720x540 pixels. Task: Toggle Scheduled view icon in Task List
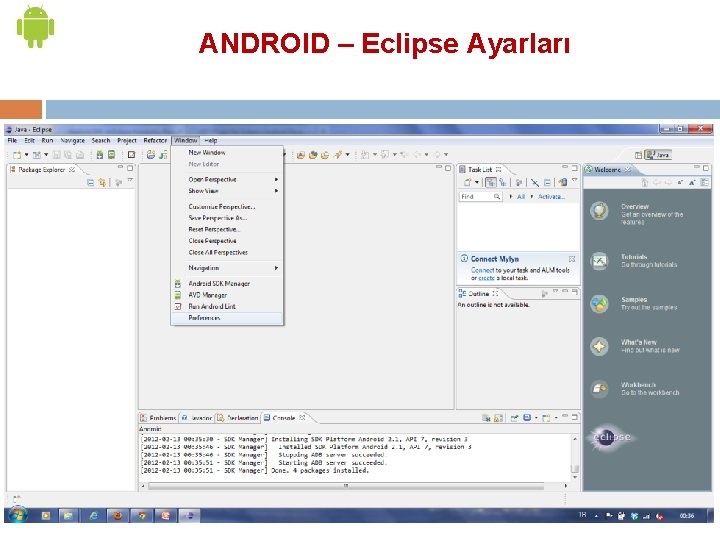(x=503, y=182)
